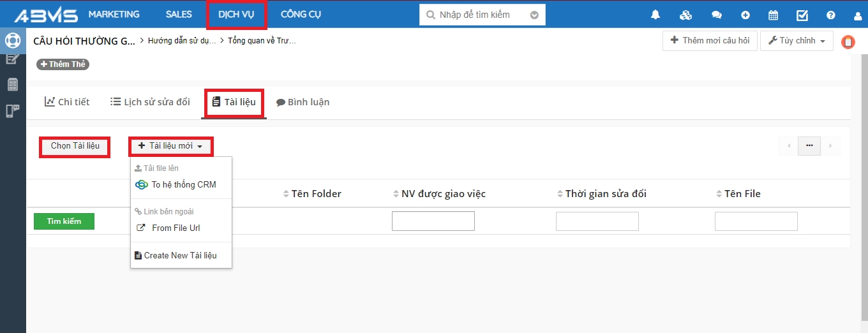Expand the Tùy chỉnh dropdown
The height and width of the screenshot is (333, 868).
point(797,41)
